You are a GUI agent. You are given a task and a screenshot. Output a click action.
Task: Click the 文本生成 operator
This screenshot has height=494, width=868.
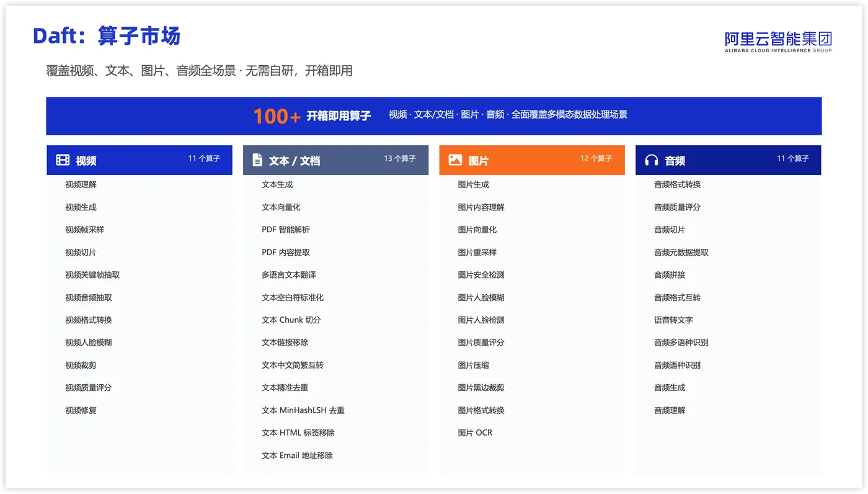tap(277, 184)
